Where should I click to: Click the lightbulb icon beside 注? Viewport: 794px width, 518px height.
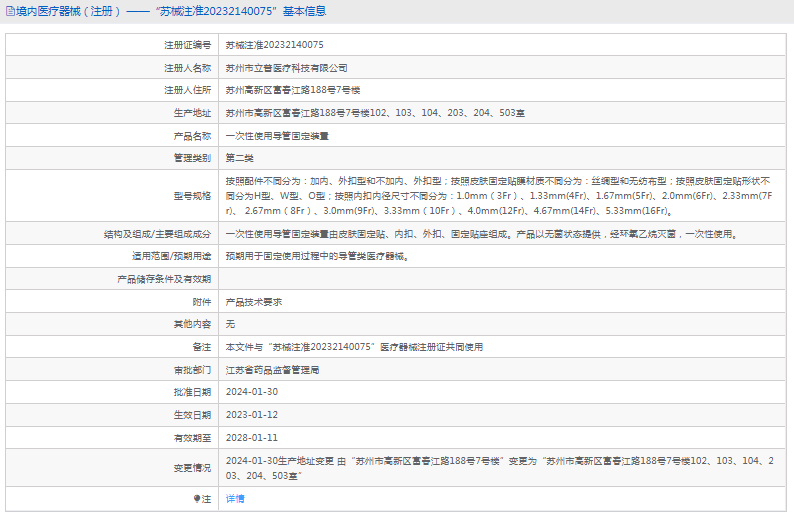pos(197,499)
